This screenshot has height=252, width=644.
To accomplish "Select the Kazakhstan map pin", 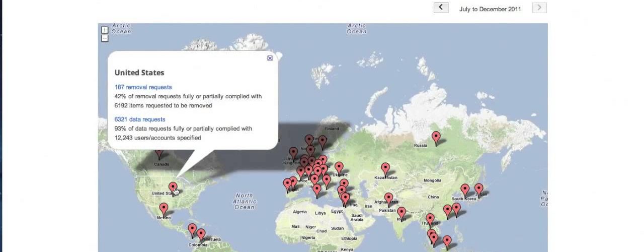I will pos(385,168).
